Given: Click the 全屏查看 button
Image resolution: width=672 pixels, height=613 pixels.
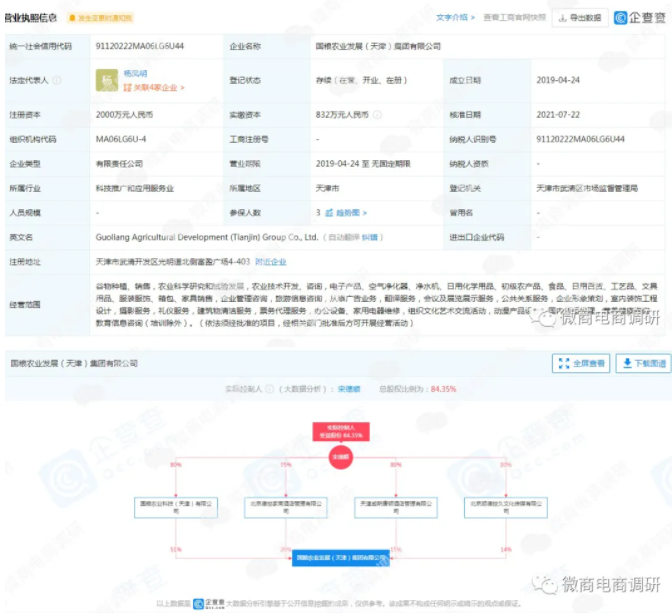Looking at the screenshot, I should [x=581, y=364].
